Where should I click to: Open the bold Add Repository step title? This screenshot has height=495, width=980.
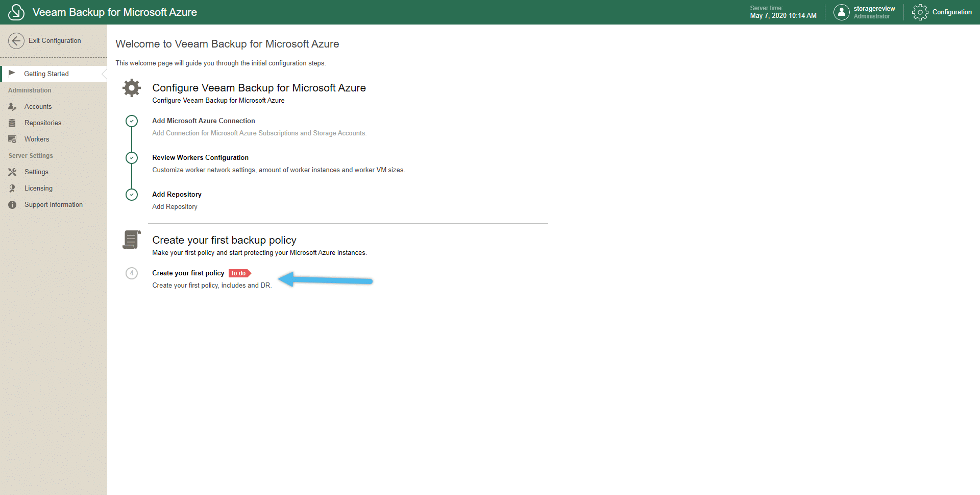point(177,194)
